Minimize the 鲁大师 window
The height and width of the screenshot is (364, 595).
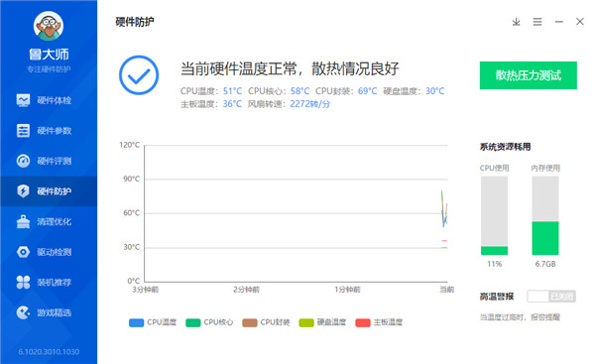point(559,22)
